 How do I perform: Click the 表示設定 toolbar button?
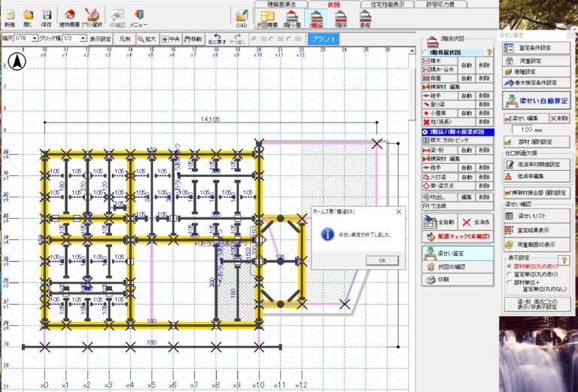[x=100, y=38]
